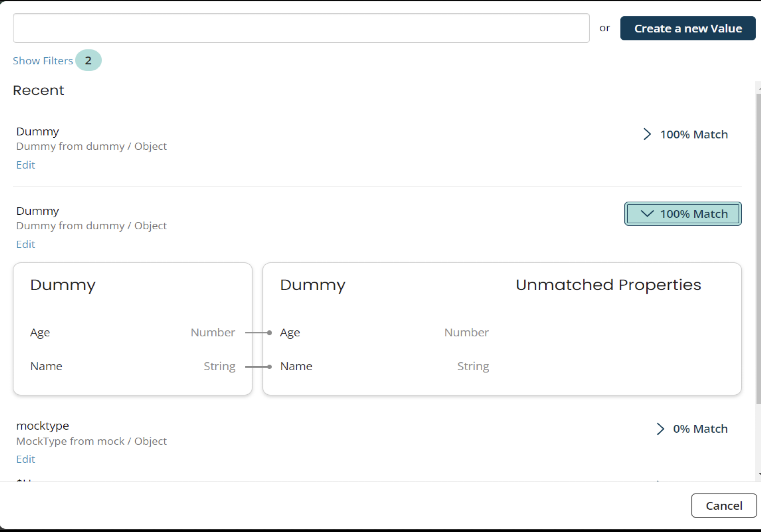Select Age property in left Dummy card

click(40, 332)
